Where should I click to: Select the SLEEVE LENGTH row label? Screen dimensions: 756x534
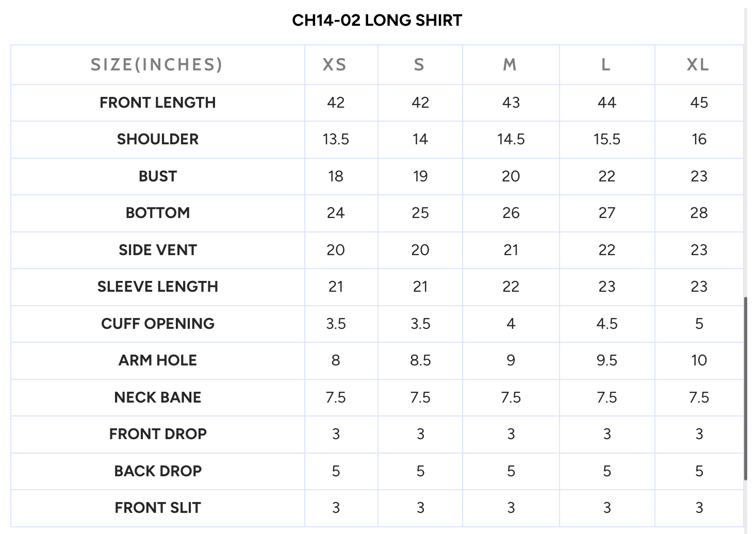pos(158,287)
